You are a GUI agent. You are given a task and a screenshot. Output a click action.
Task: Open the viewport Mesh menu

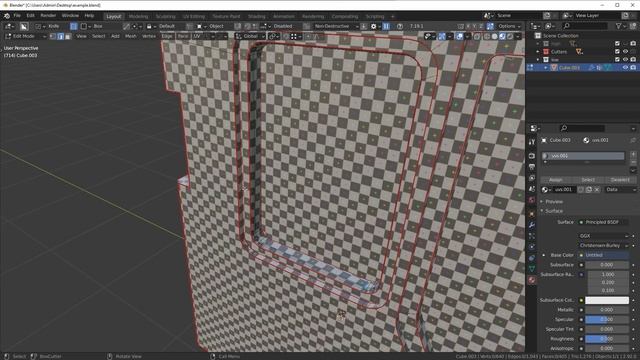tap(131, 36)
